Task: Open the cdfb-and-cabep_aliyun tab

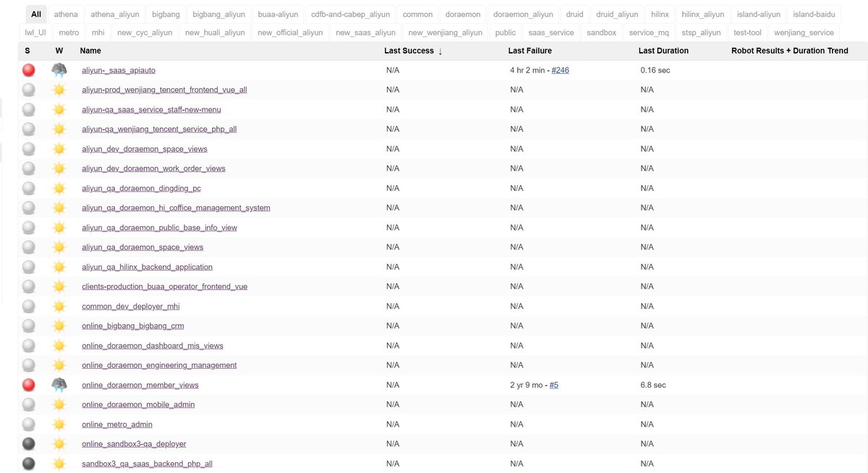Action: click(x=350, y=14)
